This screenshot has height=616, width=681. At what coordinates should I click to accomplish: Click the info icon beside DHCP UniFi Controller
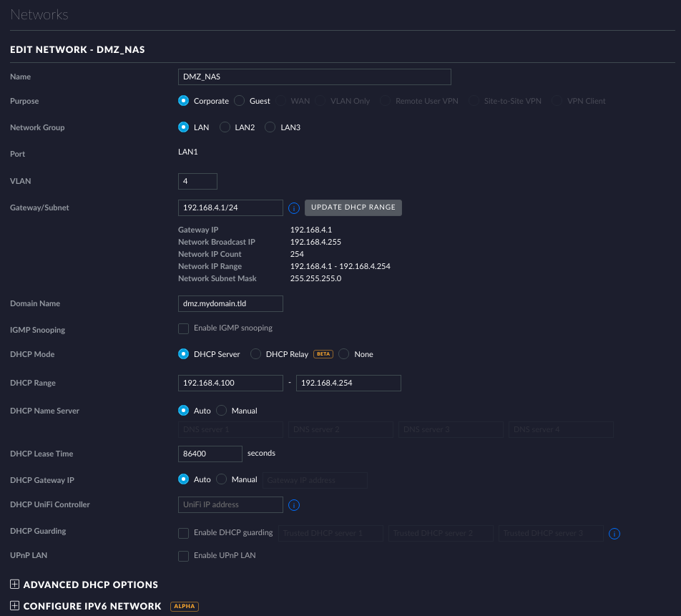[293, 505]
